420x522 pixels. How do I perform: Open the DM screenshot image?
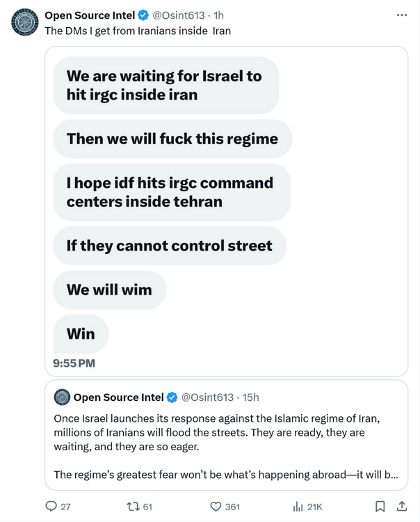point(226,209)
